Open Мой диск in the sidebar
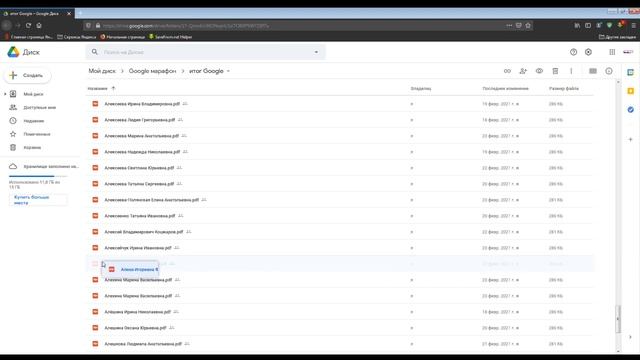The width and height of the screenshot is (640, 360). pyautogui.click(x=33, y=94)
